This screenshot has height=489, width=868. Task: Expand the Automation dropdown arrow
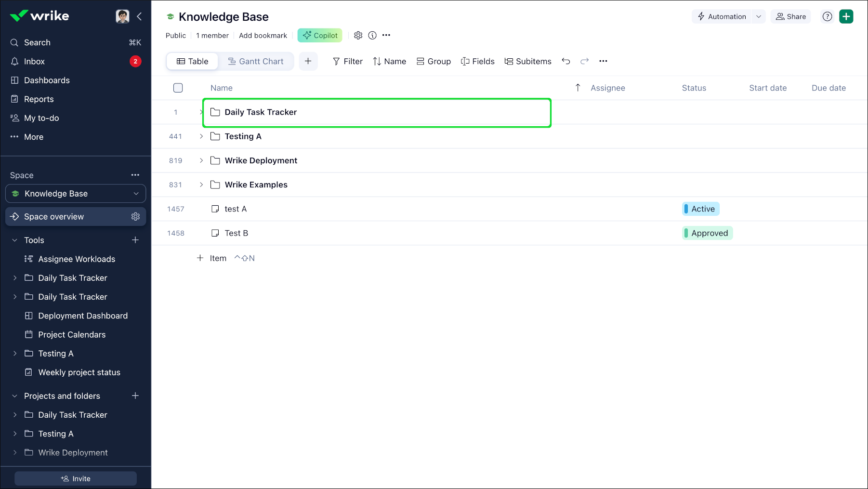pos(759,16)
